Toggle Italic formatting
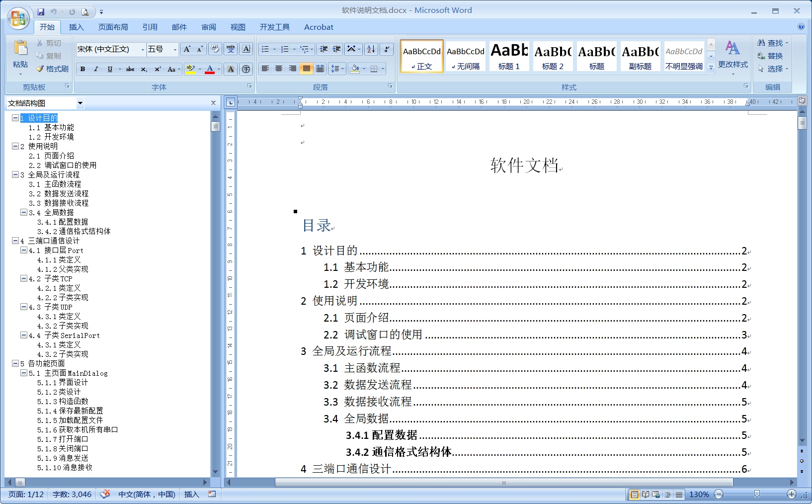Image resolution: width=812 pixels, height=504 pixels. (x=95, y=69)
